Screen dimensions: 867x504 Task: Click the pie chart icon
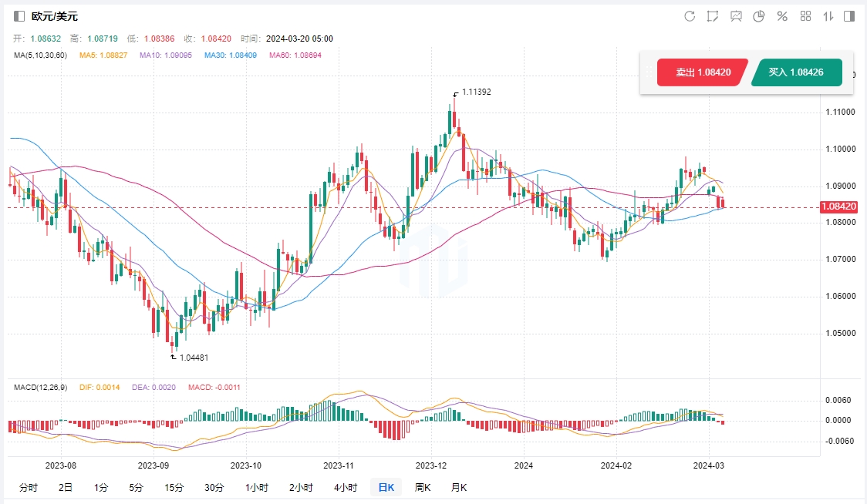coord(759,16)
